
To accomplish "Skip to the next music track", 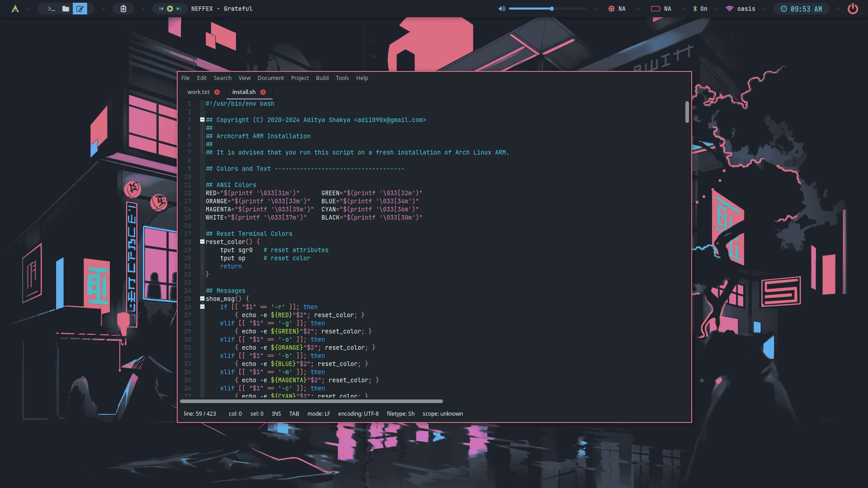I will (x=179, y=9).
